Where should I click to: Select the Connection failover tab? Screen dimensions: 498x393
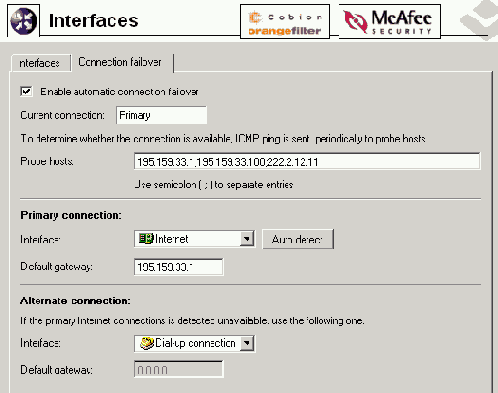120,62
